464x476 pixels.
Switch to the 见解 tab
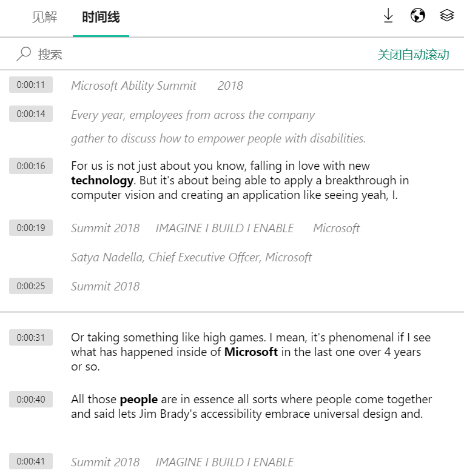click(45, 17)
